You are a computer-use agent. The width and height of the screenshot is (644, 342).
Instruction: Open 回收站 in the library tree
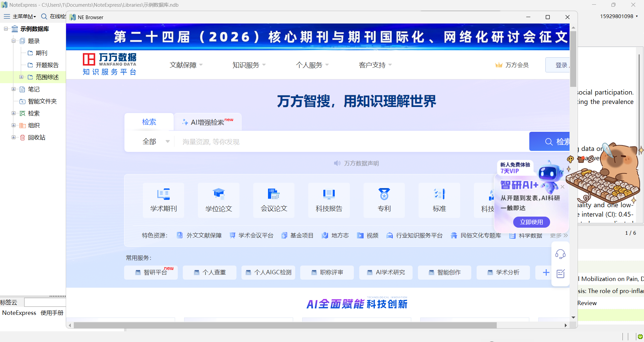click(x=36, y=137)
